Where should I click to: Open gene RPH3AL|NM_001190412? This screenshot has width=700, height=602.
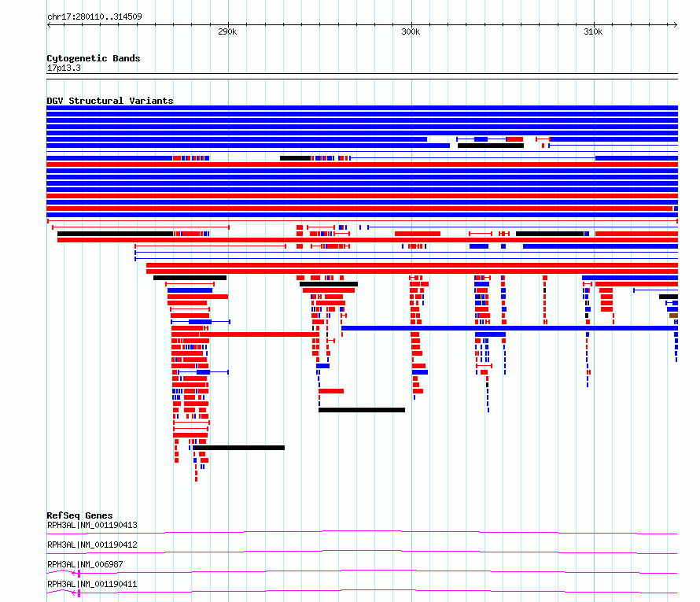click(92, 545)
